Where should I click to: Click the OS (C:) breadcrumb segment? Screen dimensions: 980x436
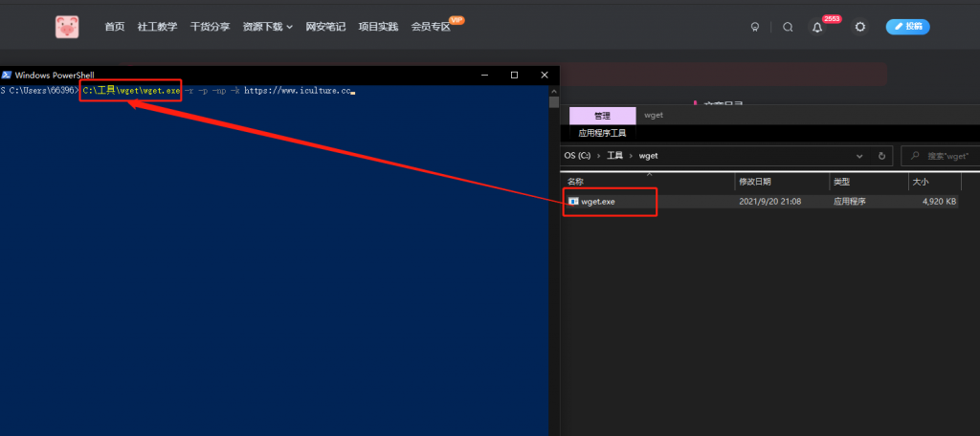577,156
